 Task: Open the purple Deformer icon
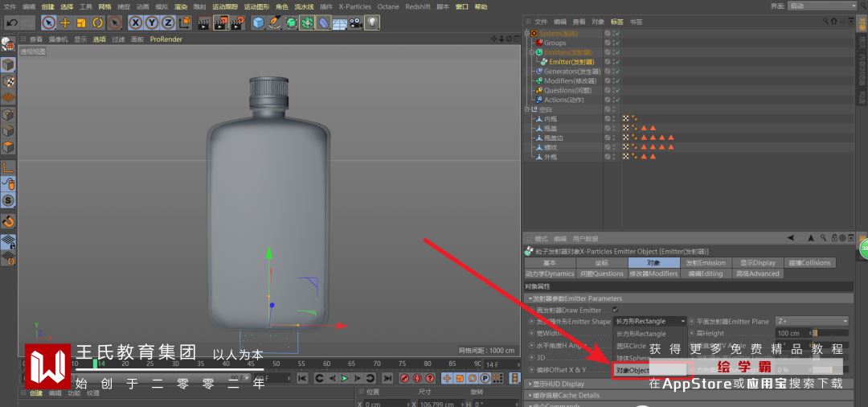[323, 23]
